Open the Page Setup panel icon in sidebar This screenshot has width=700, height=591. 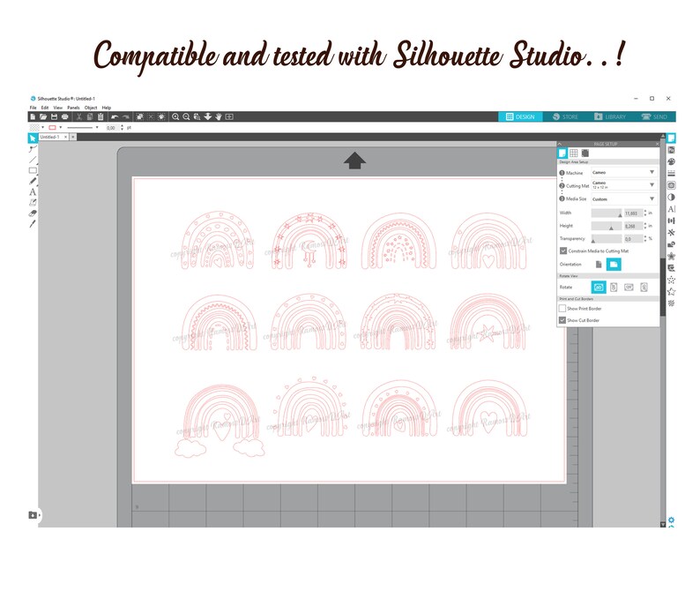pos(671,138)
